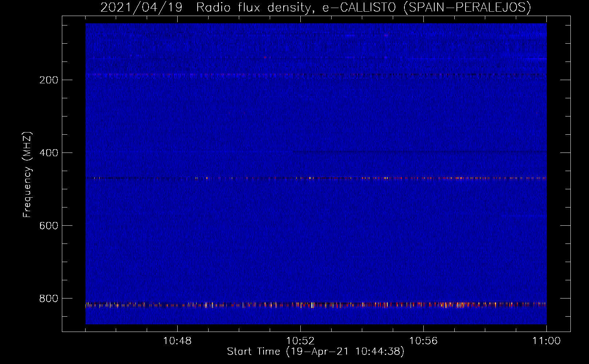Select the 11:00 time tick label

click(x=546, y=341)
